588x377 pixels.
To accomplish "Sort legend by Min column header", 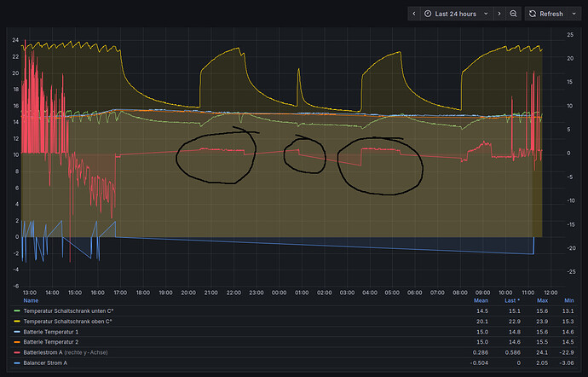I will point(569,300).
